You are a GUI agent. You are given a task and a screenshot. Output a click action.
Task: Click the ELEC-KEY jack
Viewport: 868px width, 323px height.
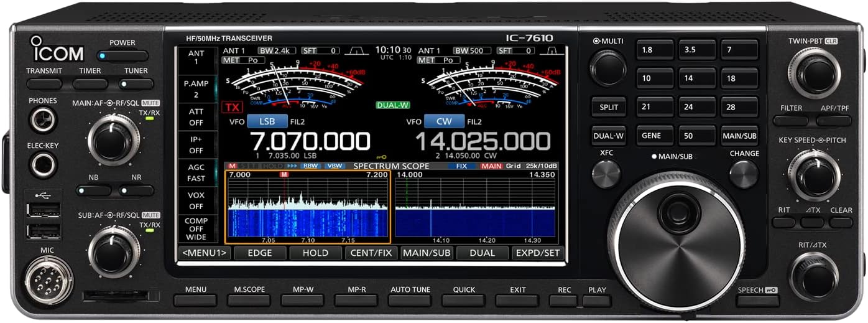coord(43,165)
